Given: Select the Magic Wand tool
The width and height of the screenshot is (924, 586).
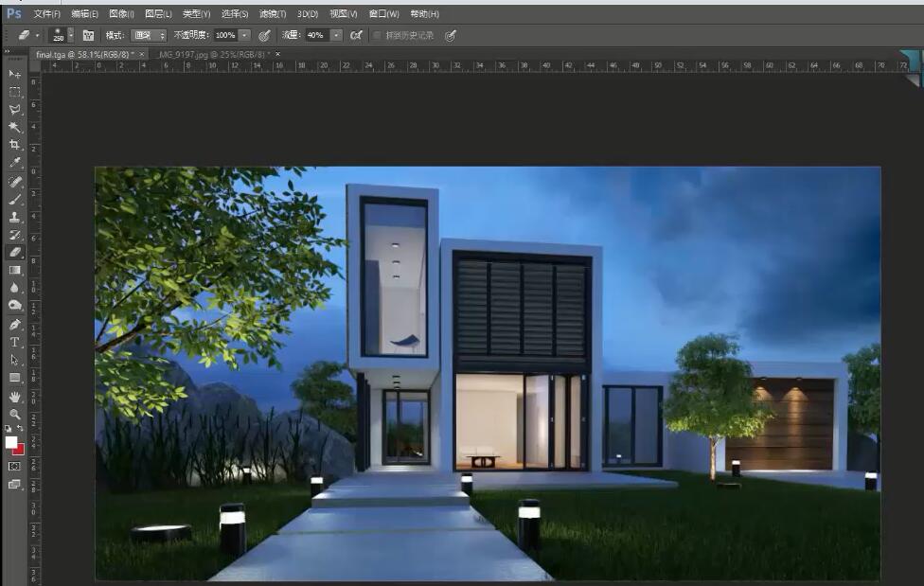Looking at the screenshot, I should click(15, 127).
